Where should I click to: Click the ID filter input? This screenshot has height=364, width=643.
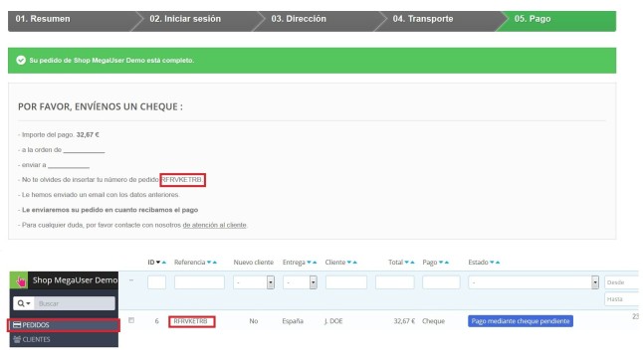[156, 282]
